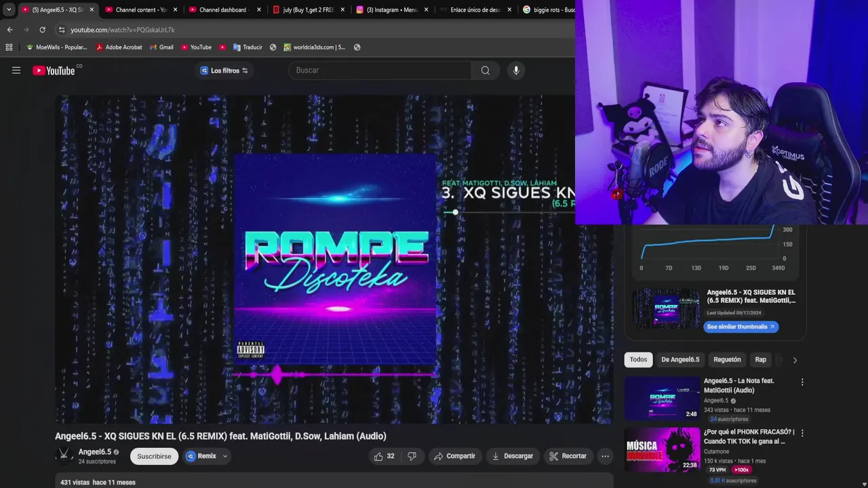This screenshot has width=868, height=488.
Task: Select the Todos filter chip
Action: pyautogui.click(x=638, y=360)
